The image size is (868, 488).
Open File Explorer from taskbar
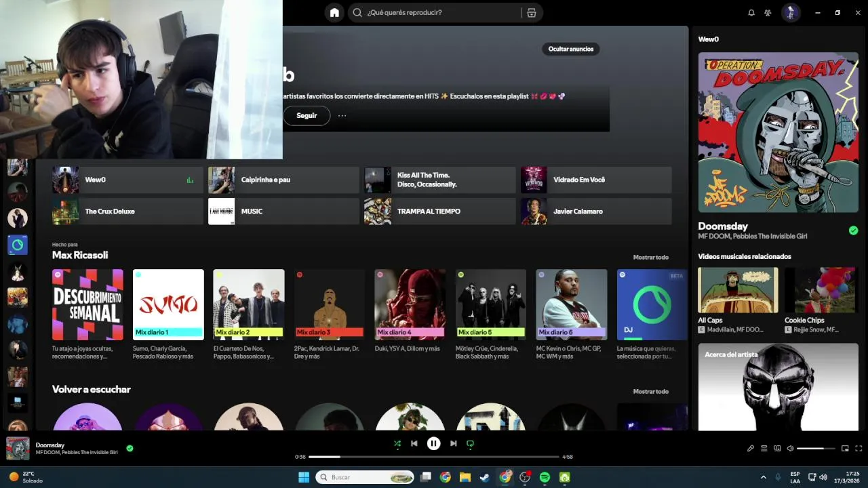point(465,477)
